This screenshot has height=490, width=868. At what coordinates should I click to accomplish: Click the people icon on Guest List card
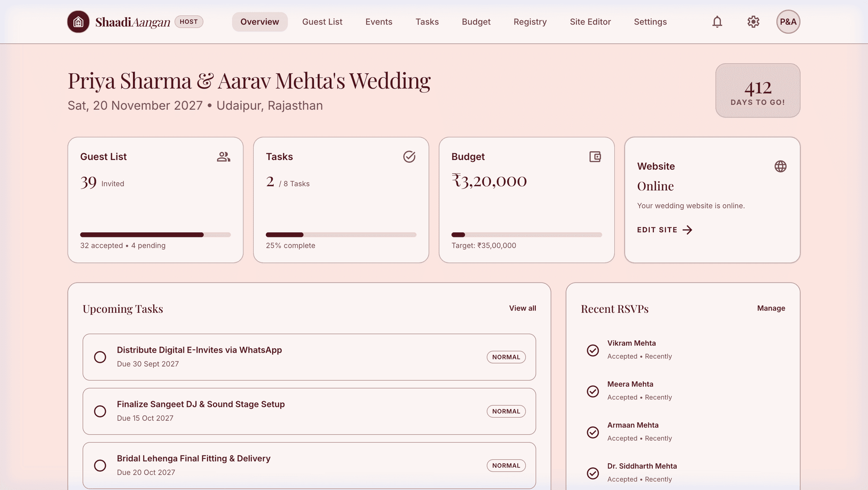(x=223, y=157)
